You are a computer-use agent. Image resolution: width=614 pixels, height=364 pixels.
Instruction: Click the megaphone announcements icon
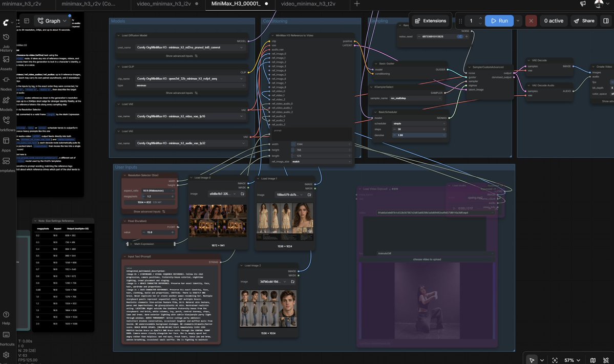coord(583,4)
